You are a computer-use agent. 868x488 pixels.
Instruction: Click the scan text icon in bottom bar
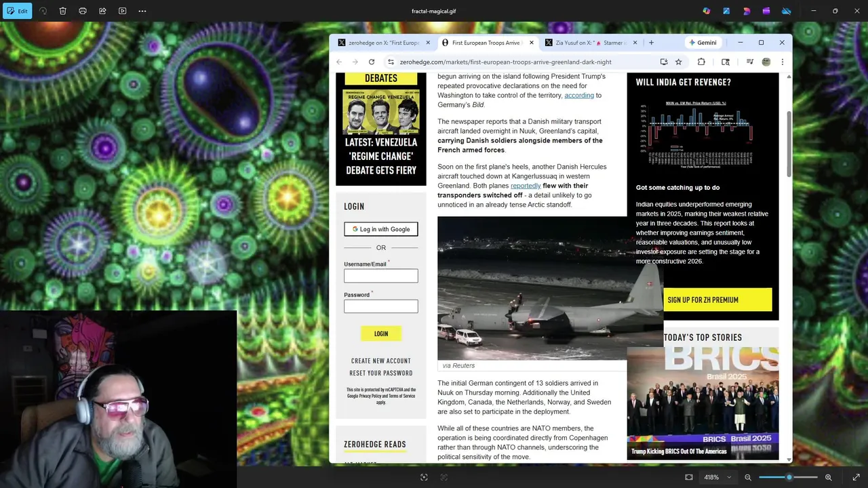tap(444, 477)
